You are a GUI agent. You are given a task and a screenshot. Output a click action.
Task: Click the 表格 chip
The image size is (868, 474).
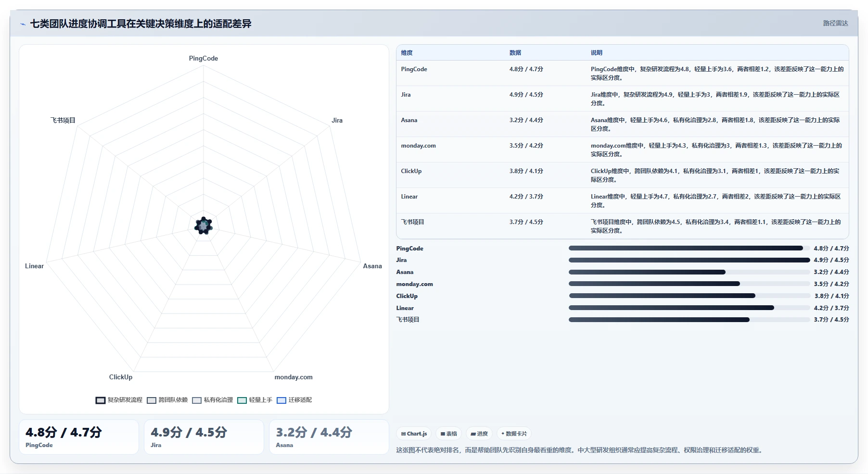448,434
